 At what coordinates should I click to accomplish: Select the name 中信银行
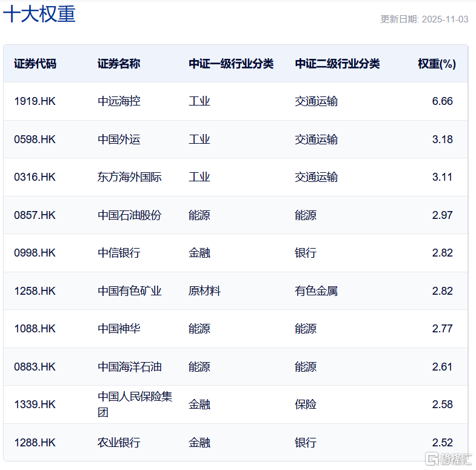119,253
